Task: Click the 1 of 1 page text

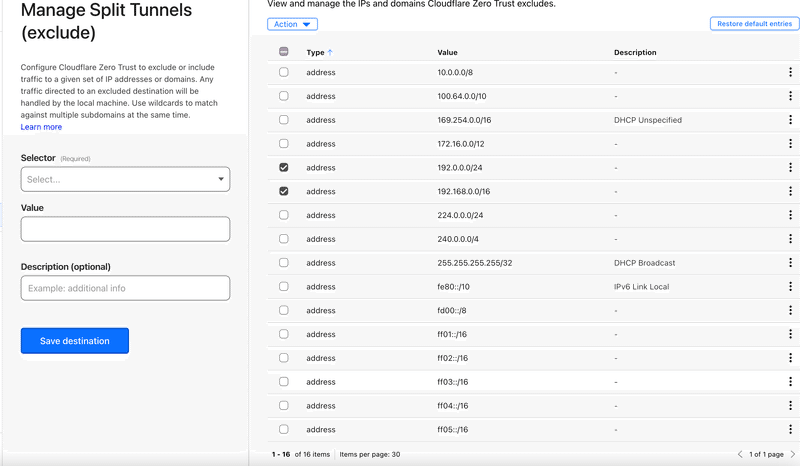Action: 766,454
